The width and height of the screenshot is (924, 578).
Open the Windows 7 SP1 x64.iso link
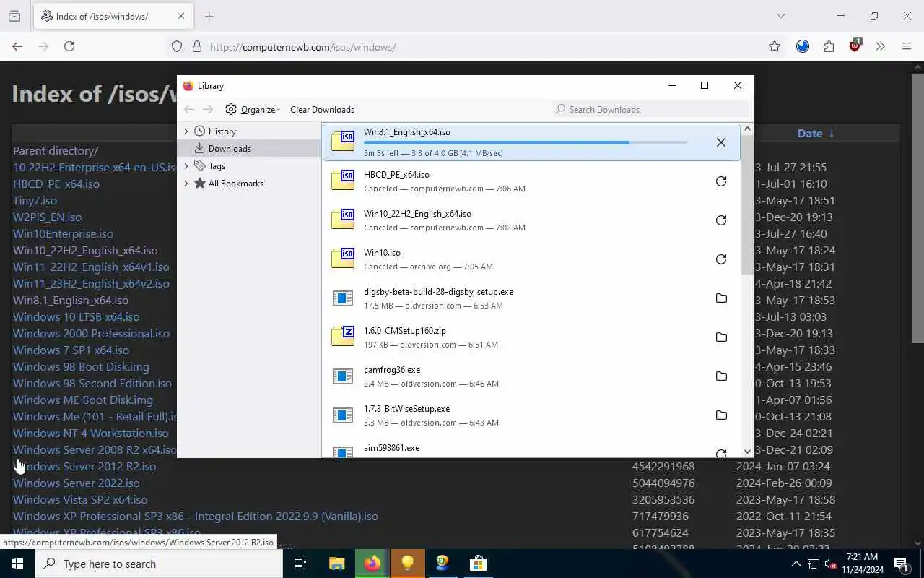[x=71, y=350]
